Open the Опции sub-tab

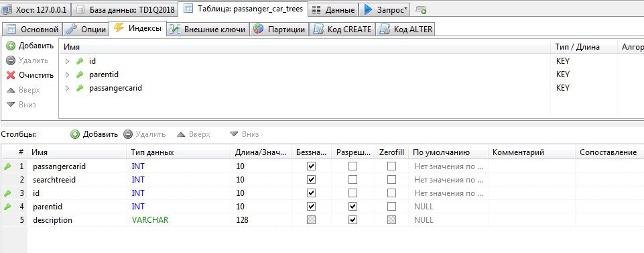(x=86, y=30)
